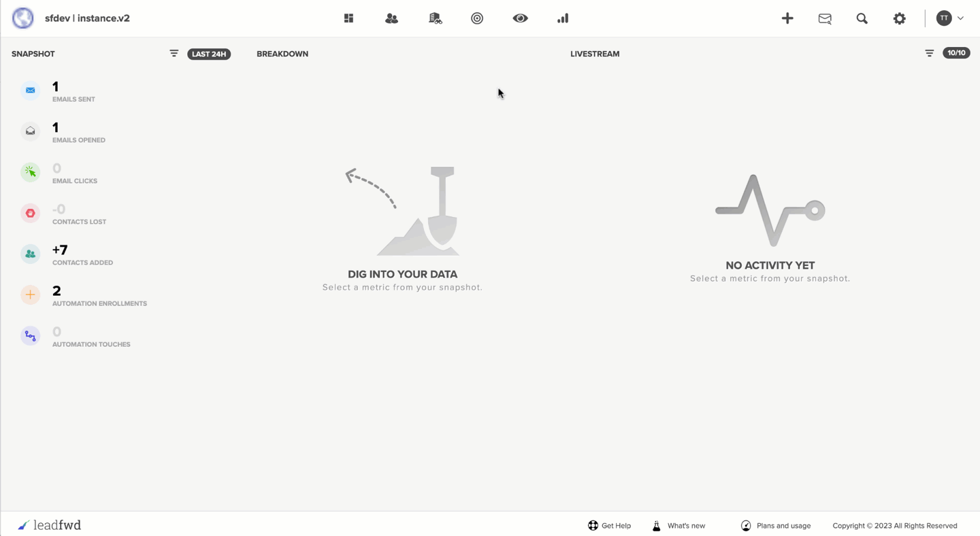Open the dashboard grid icon in the top nav

click(x=348, y=18)
